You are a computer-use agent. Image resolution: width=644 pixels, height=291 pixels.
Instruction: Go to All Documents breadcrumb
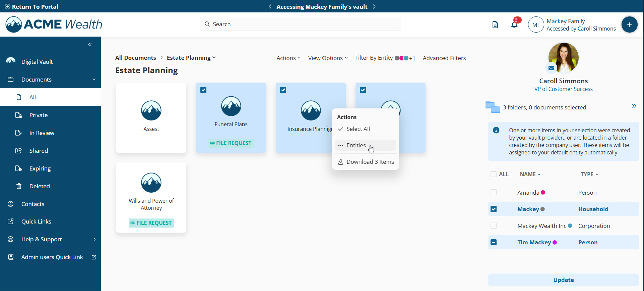coord(136,58)
